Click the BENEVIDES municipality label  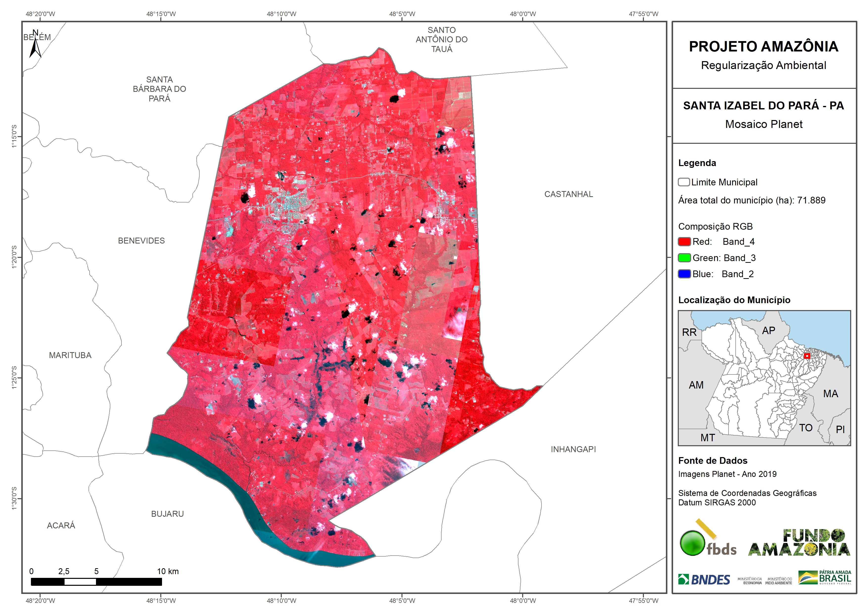141,241
